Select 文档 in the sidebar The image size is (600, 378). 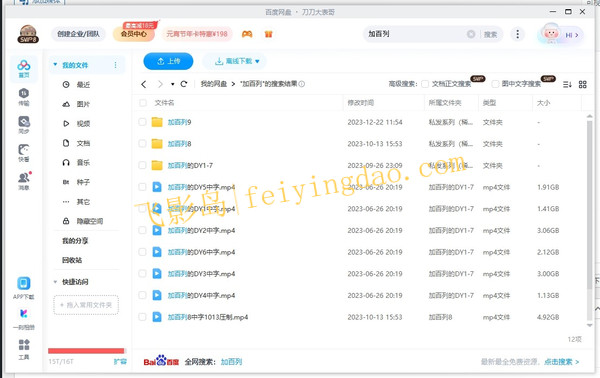pyautogui.click(x=83, y=143)
